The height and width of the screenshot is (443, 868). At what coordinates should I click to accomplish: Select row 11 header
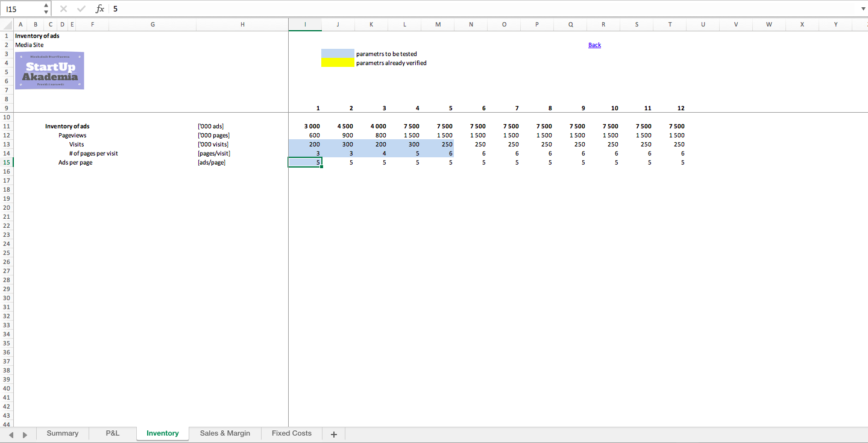[7, 126]
